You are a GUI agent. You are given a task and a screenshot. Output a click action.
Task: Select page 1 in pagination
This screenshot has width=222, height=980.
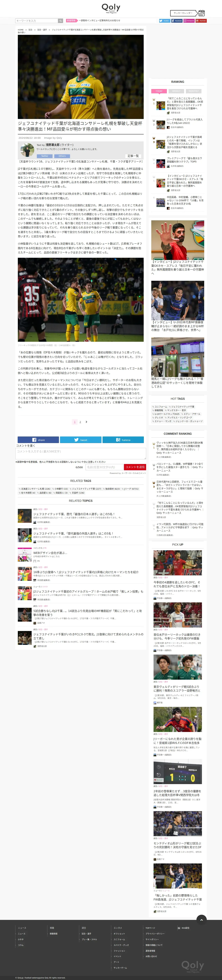coord(74,422)
